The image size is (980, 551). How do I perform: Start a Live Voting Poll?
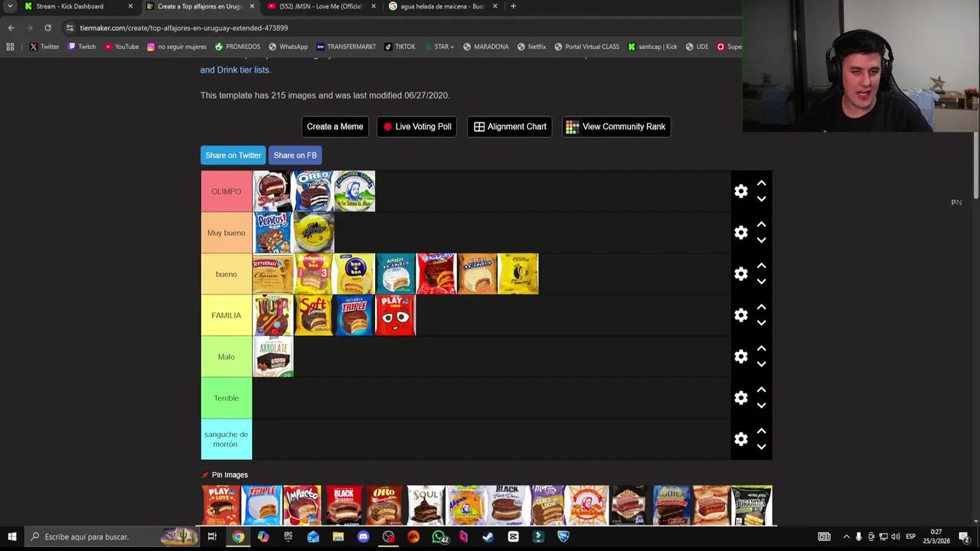(x=416, y=126)
